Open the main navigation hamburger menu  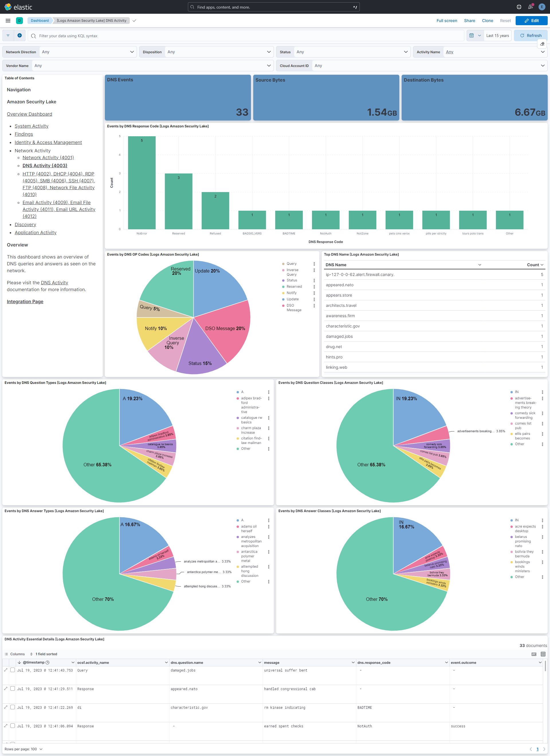click(x=8, y=20)
